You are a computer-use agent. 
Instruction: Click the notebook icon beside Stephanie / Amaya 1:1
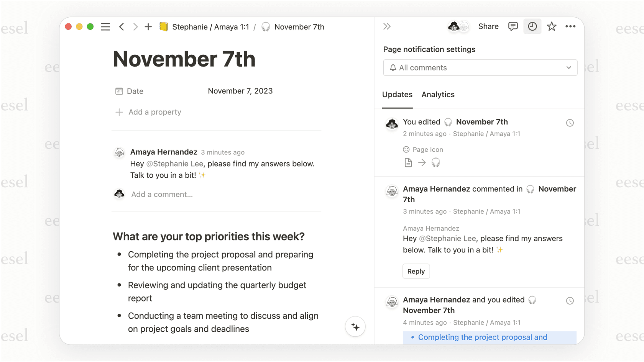[x=164, y=27]
